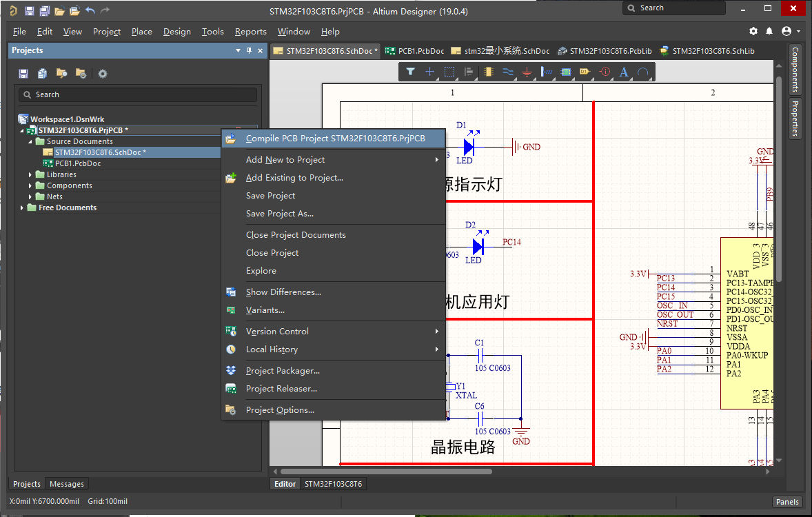
Task: Expand the Free Documents folder
Action: pos(22,207)
